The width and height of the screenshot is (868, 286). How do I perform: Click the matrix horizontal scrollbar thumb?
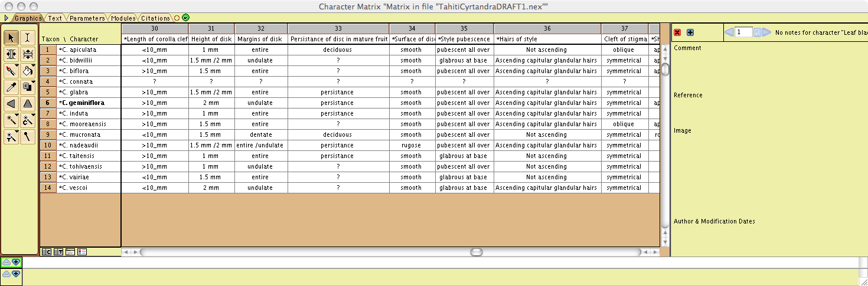(476, 252)
